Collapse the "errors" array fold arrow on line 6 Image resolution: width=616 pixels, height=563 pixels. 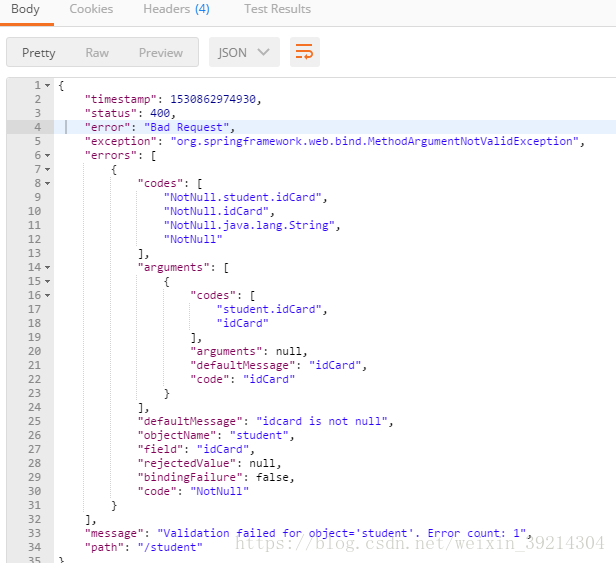[x=47, y=156]
